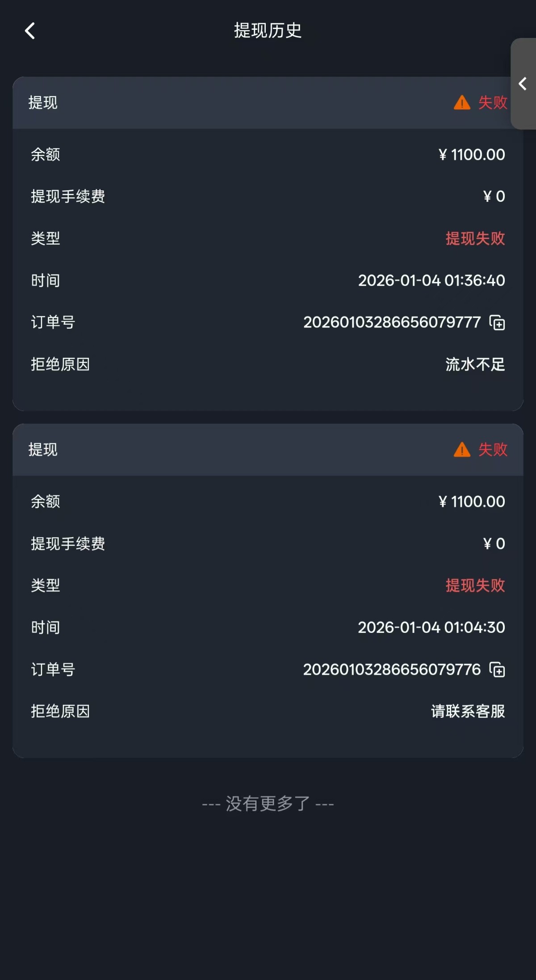Select order number 20260103286656079776 text
536x980 pixels.
click(392, 670)
